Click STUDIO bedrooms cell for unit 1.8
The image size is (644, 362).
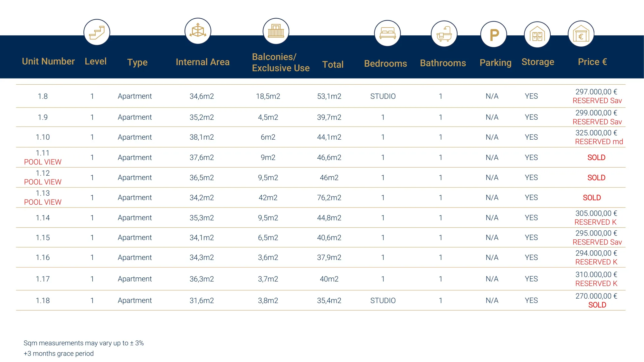[383, 96]
